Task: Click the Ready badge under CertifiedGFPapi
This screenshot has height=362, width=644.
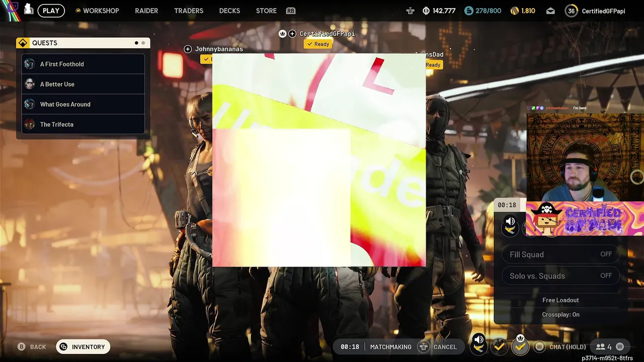Action: [318, 44]
